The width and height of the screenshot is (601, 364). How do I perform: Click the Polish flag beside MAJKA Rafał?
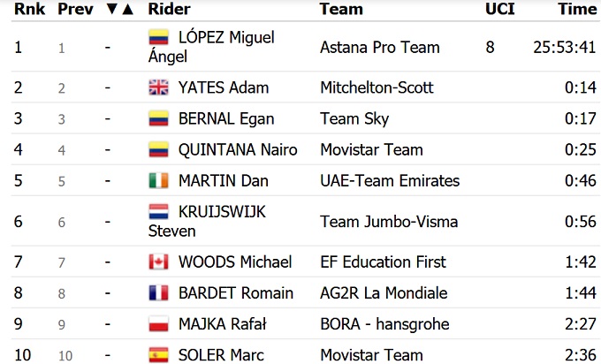pos(158,324)
